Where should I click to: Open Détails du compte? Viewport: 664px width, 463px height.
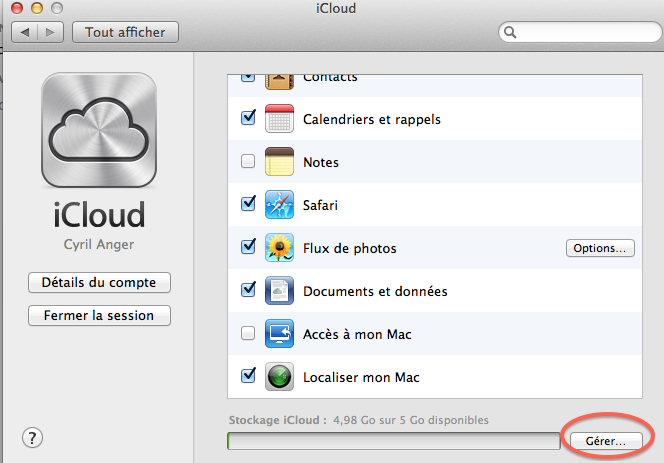(x=99, y=283)
